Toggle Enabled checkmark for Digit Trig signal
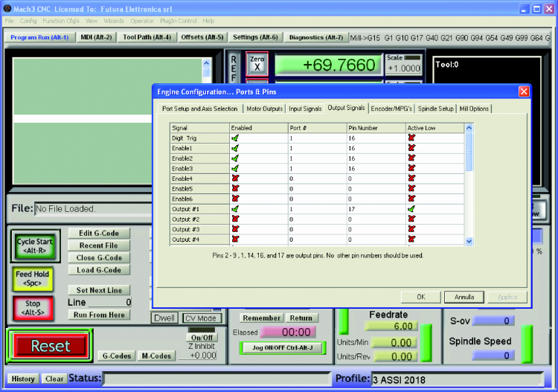Image resolution: width=558 pixels, height=392 pixels. 235,138
